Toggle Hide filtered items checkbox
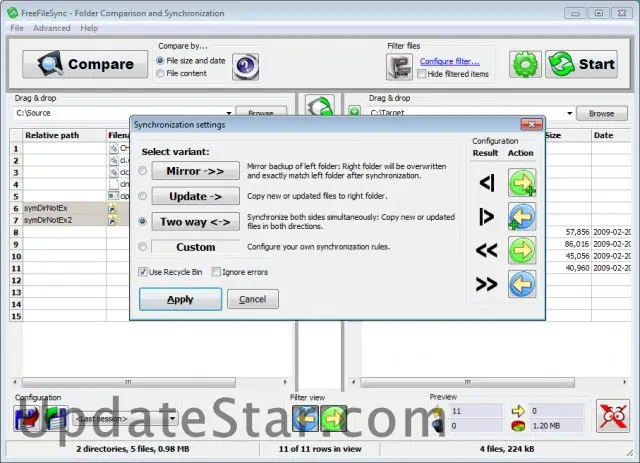640x463 pixels. 422,74
